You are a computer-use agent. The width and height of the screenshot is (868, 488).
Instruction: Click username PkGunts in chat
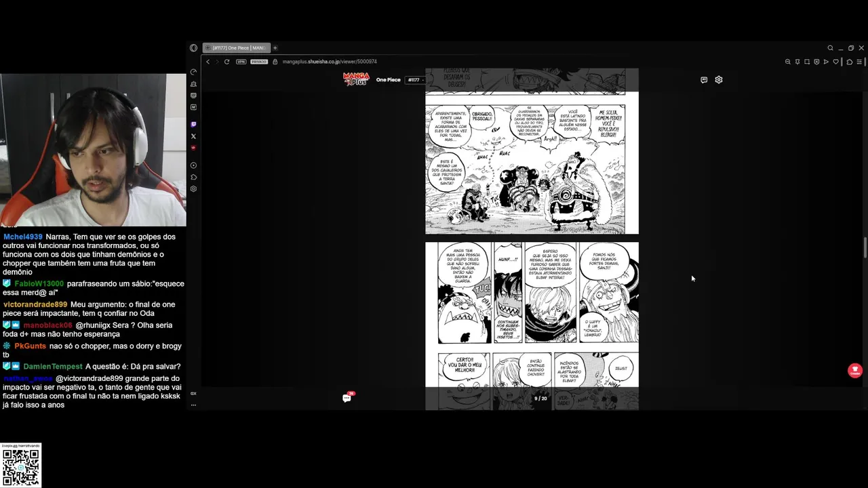30,346
